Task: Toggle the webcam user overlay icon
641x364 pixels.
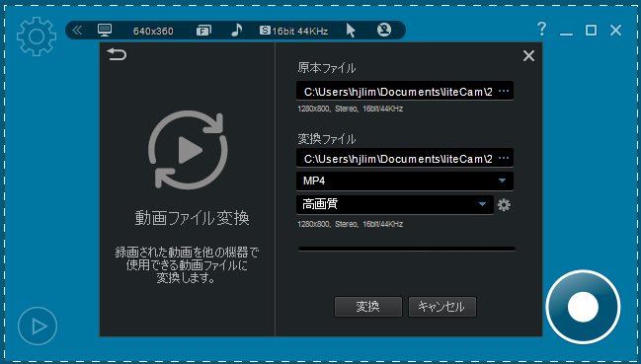Action: click(384, 30)
